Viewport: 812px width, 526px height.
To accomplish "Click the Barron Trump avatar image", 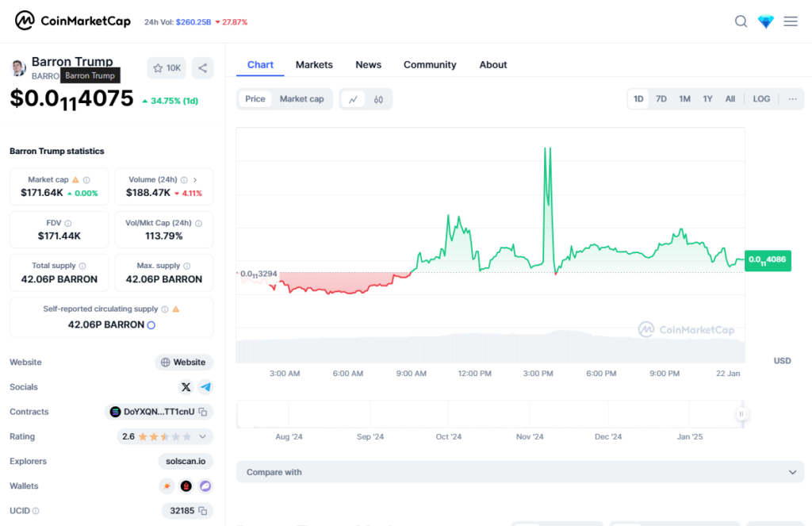I will point(18,68).
